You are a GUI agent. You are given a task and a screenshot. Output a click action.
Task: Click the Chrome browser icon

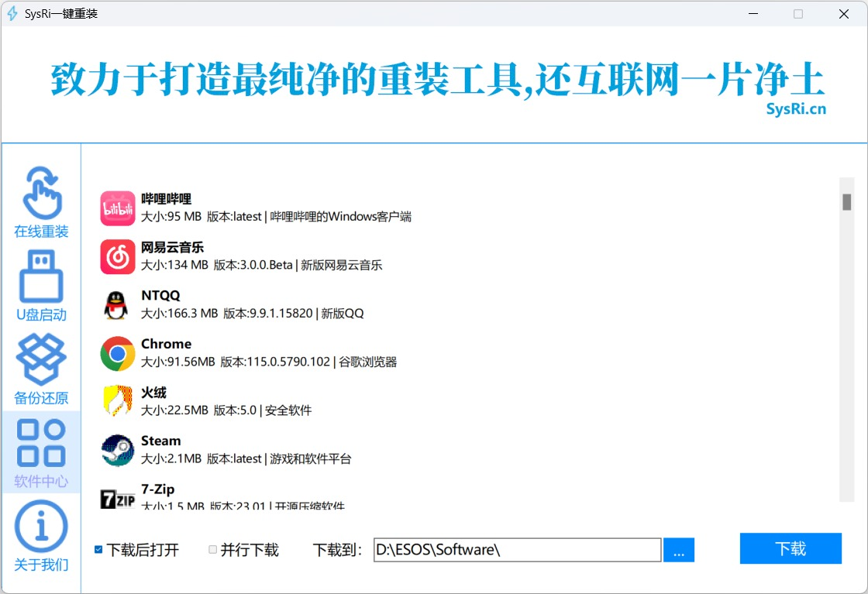pos(117,352)
